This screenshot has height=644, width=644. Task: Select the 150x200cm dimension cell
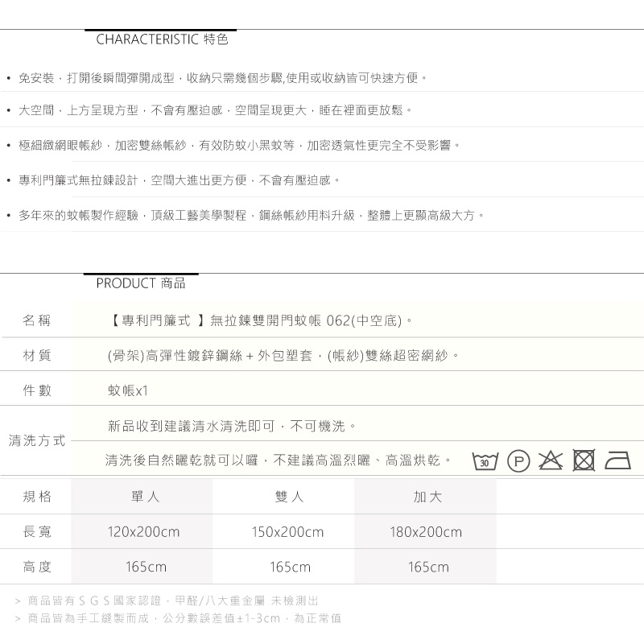[x=287, y=532]
